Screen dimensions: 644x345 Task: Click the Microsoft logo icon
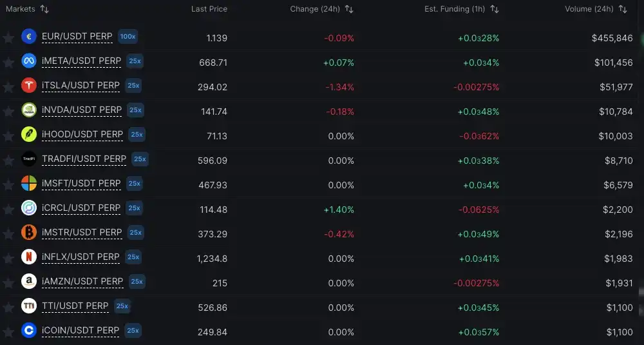tap(29, 183)
